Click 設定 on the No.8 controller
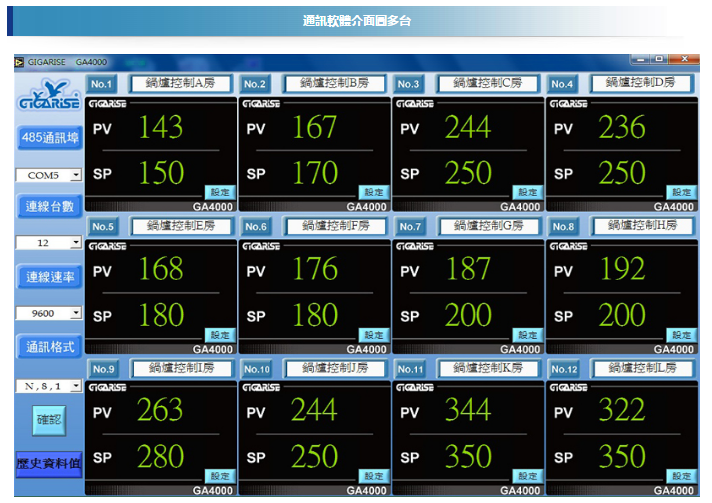 point(682,335)
